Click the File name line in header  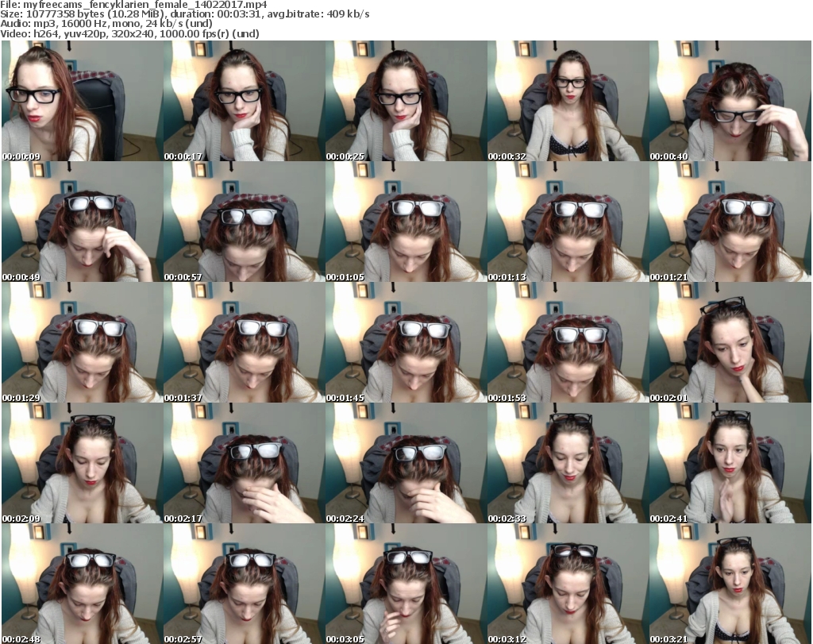133,5
